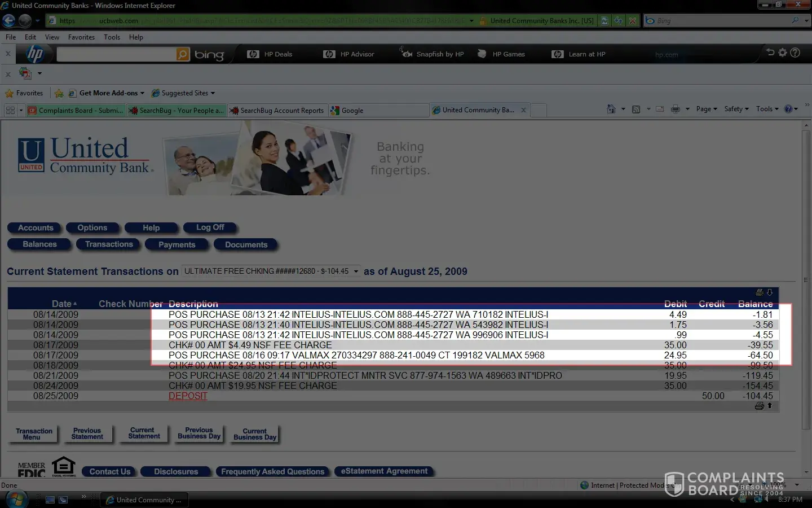Open the command bar Tools dropdown
812x508 pixels.
[x=767, y=109]
